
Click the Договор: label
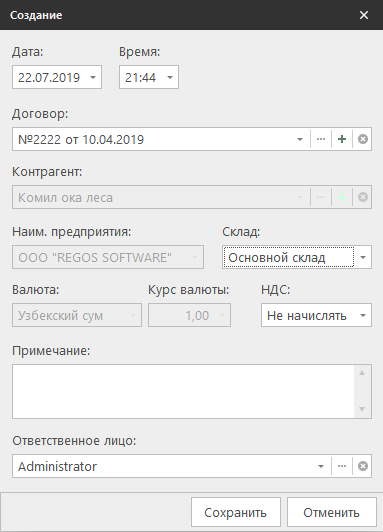coord(40,114)
